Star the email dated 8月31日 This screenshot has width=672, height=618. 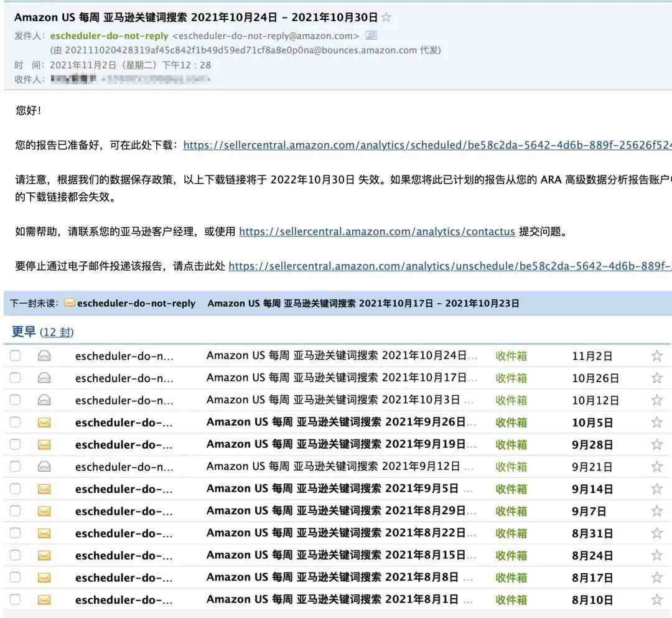tap(656, 533)
